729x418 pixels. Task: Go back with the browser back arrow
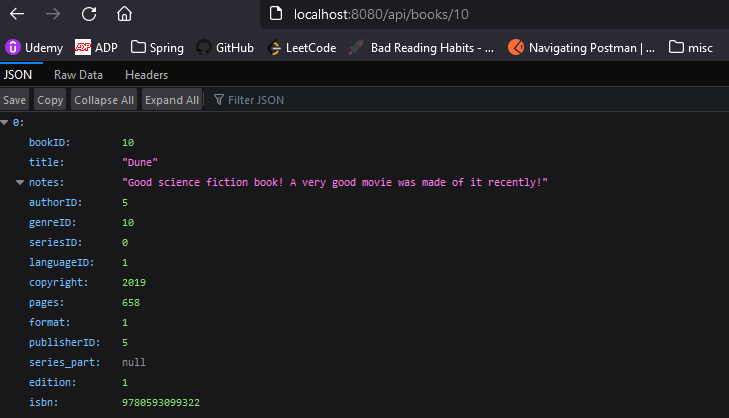17,14
